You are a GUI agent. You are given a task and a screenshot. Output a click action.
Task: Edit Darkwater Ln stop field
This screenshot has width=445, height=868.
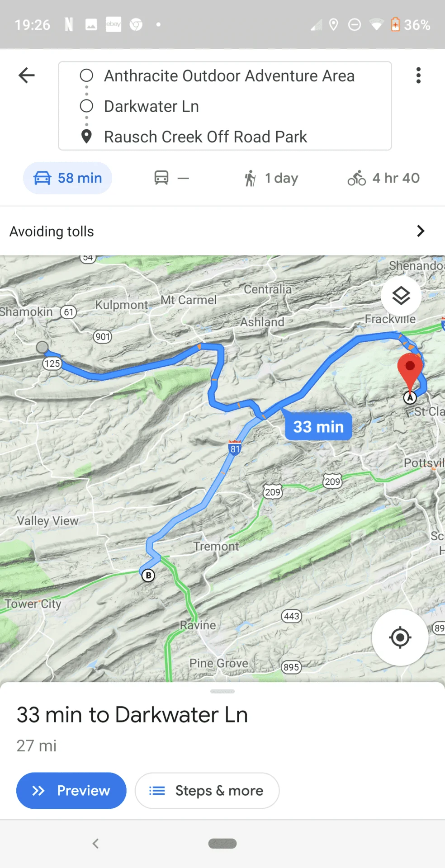coord(151,106)
